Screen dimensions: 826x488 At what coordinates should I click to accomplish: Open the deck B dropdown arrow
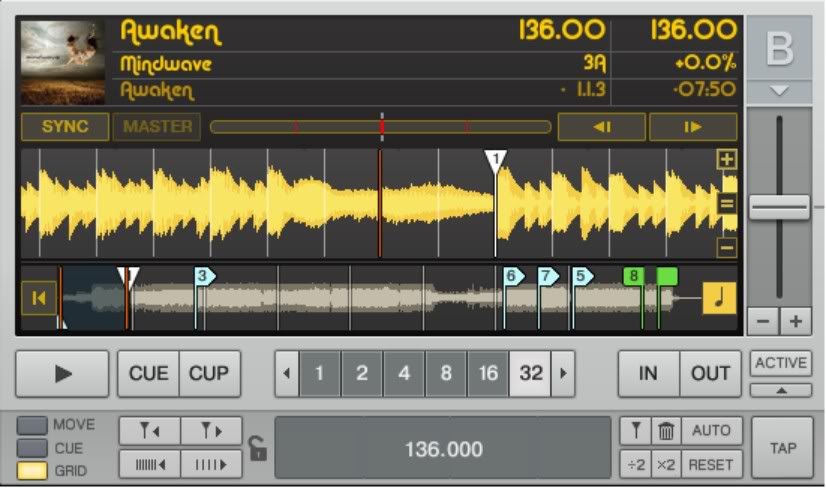[x=779, y=90]
